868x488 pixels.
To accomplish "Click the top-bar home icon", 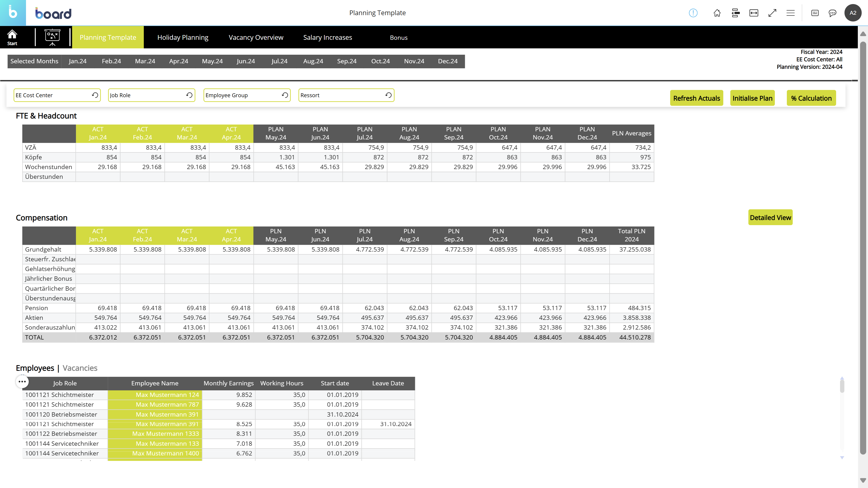I will tap(717, 13).
